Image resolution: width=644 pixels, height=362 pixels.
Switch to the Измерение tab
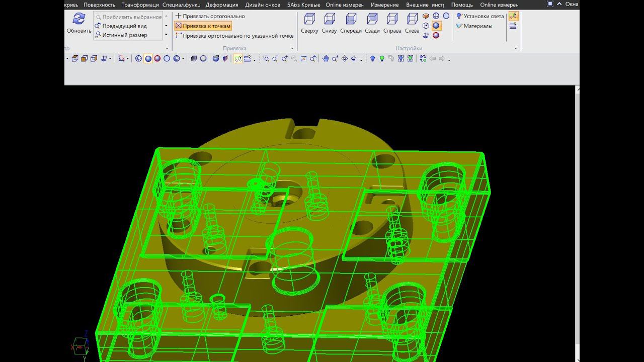(x=385, y=5)
